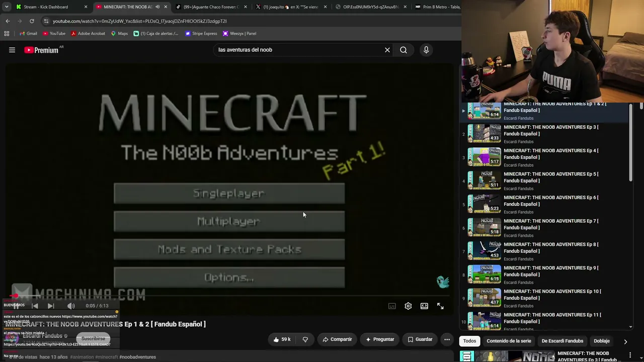This screenshot has width=644, height=362.
Task: Open the Weezyx | Panel bookmark
Action: [239, 34]
